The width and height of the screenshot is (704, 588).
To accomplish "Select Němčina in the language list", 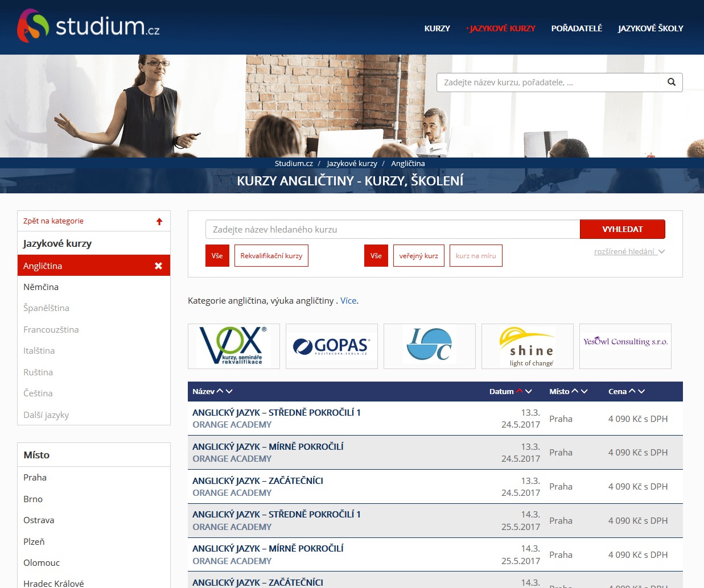I will coord(94,287).
